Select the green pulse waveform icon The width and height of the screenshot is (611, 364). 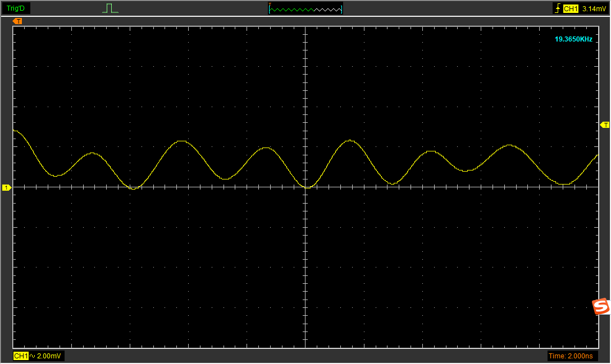click(110, 8)
